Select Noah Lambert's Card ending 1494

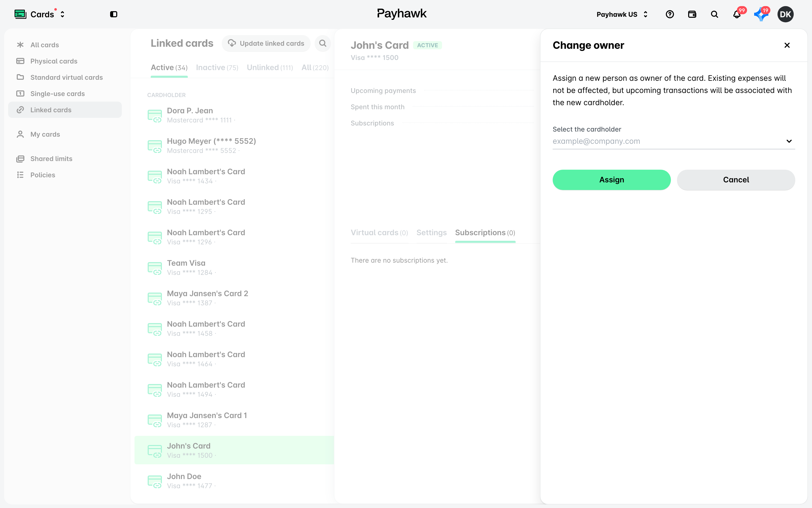(x=234, y=389)
